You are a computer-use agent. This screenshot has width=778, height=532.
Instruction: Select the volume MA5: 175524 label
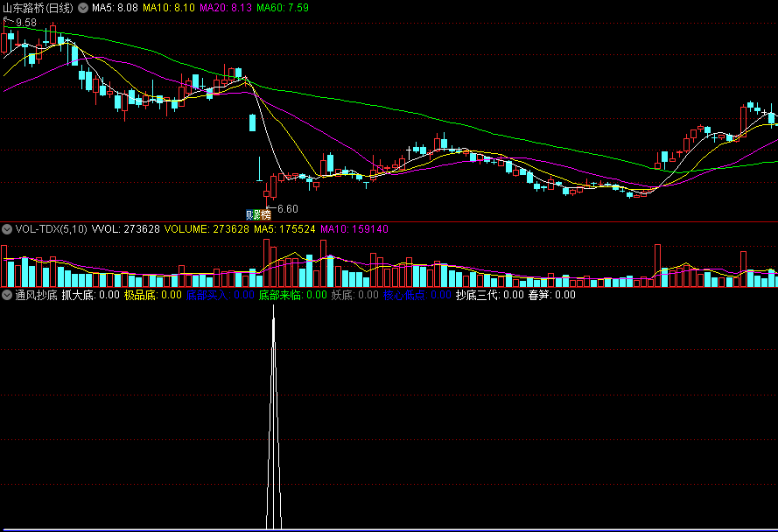284,229
